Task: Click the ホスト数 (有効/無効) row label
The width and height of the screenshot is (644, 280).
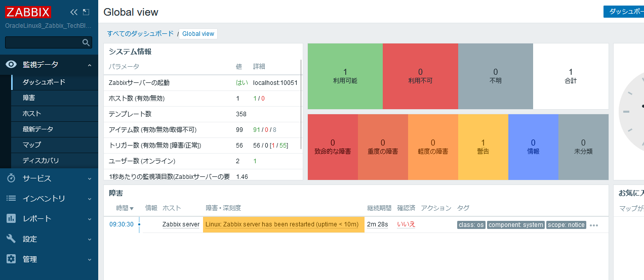Action: point(137,99)
